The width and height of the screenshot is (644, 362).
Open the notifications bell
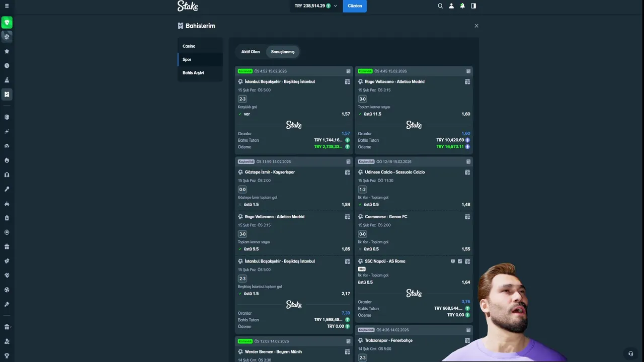coord(462,6)
